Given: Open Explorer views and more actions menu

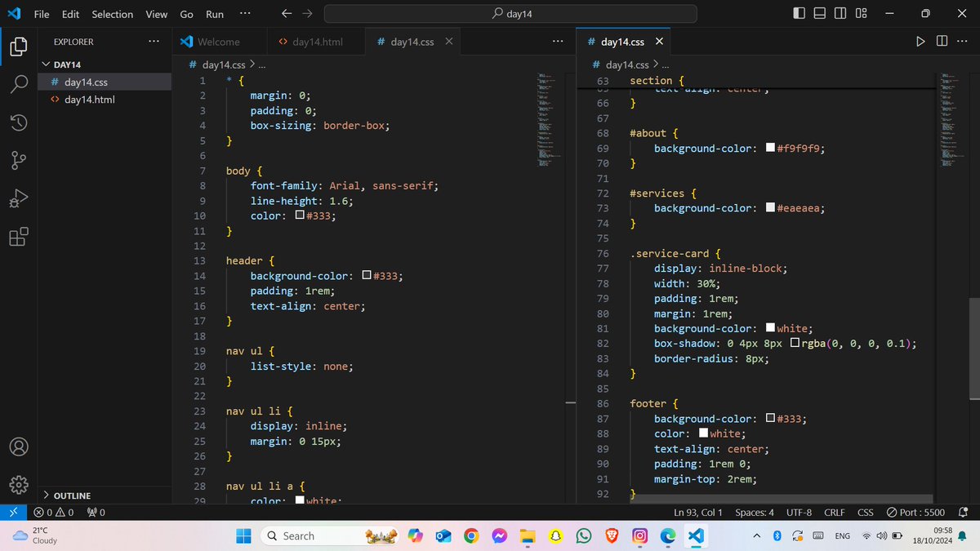Looking at the screenshot, I should [x=154, y=42].
